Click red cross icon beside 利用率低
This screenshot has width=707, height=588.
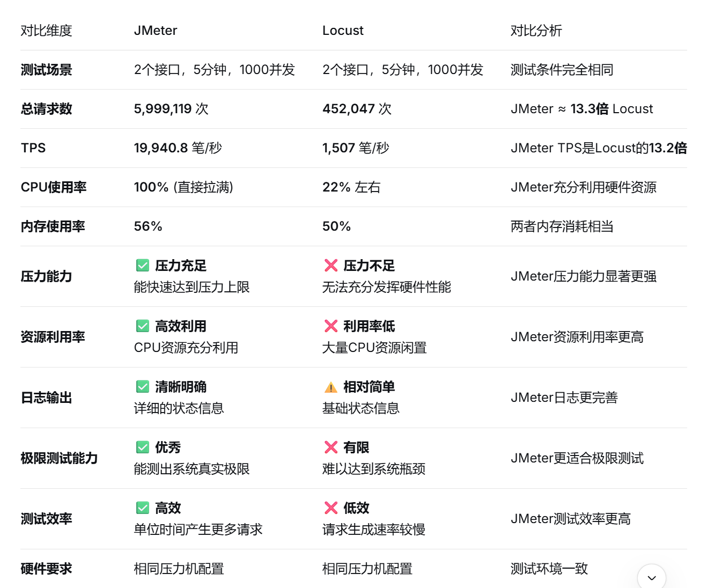tap(331, 326)
